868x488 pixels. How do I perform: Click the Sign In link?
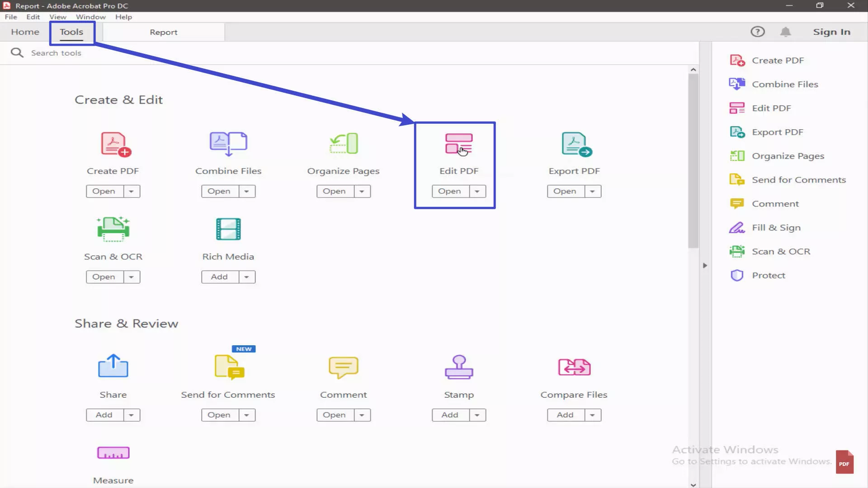click(831, 32)
